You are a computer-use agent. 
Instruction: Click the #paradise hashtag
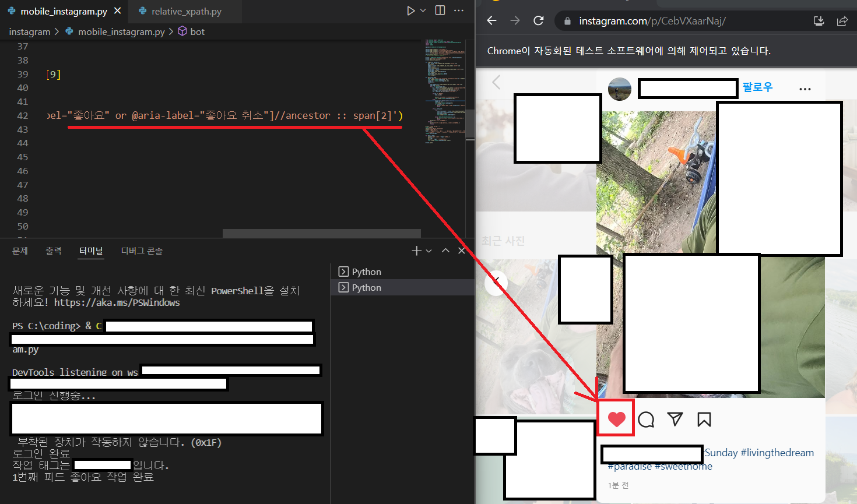tap(630, 467)
